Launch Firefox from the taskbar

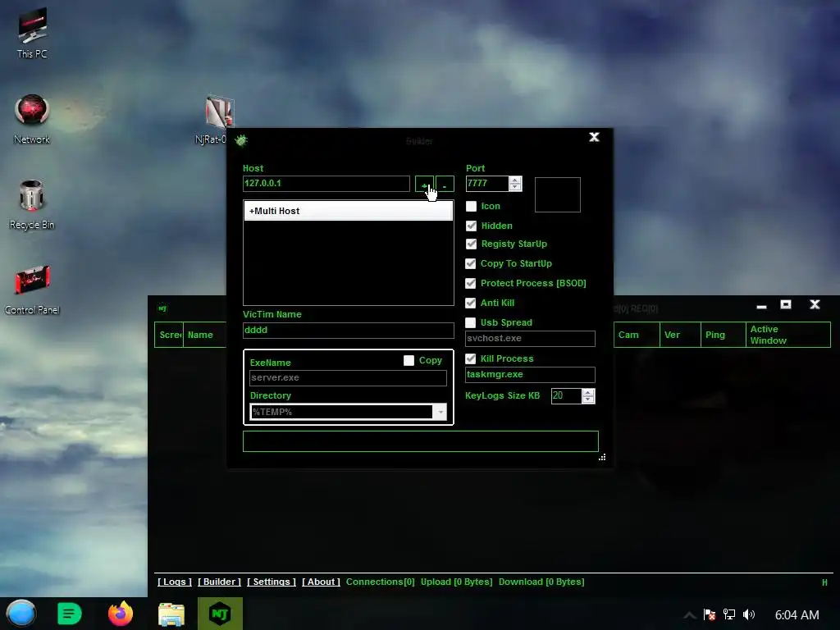point(121,614)
